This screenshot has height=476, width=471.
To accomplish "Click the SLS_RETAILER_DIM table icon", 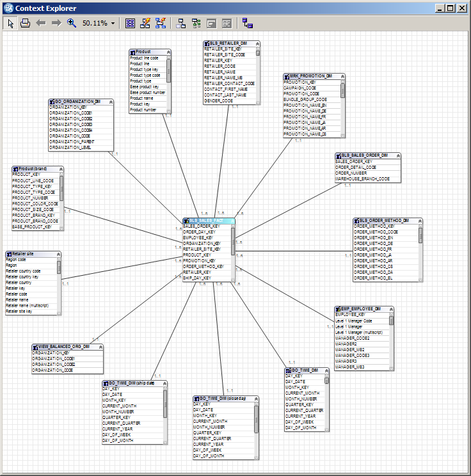I will pyautogui.click(x=207, y=44).
